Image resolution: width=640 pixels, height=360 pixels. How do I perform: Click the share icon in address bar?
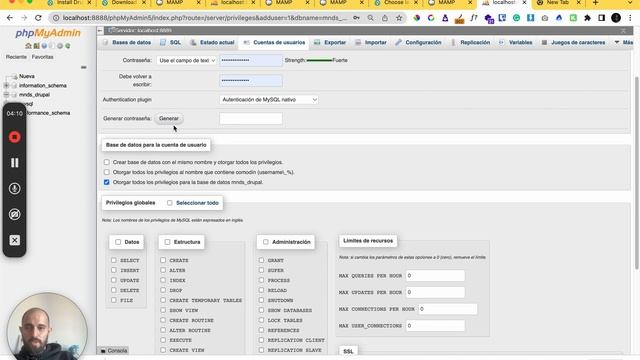pos(385,18)
